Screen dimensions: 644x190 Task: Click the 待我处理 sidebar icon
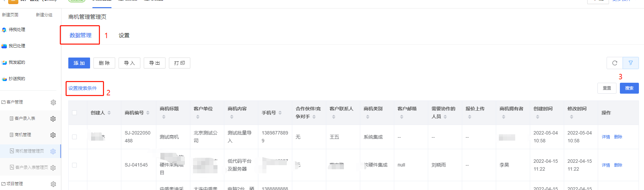coord(4,30)
